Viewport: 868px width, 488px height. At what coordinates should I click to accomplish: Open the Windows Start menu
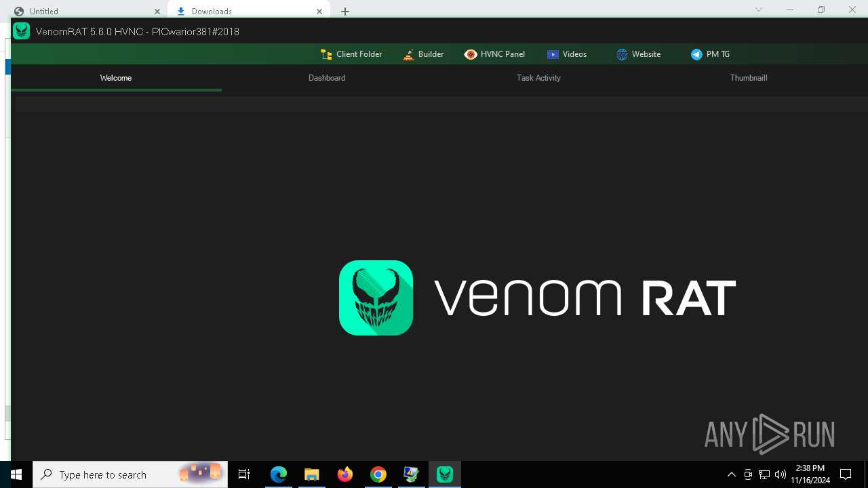(x=16, y=474)
